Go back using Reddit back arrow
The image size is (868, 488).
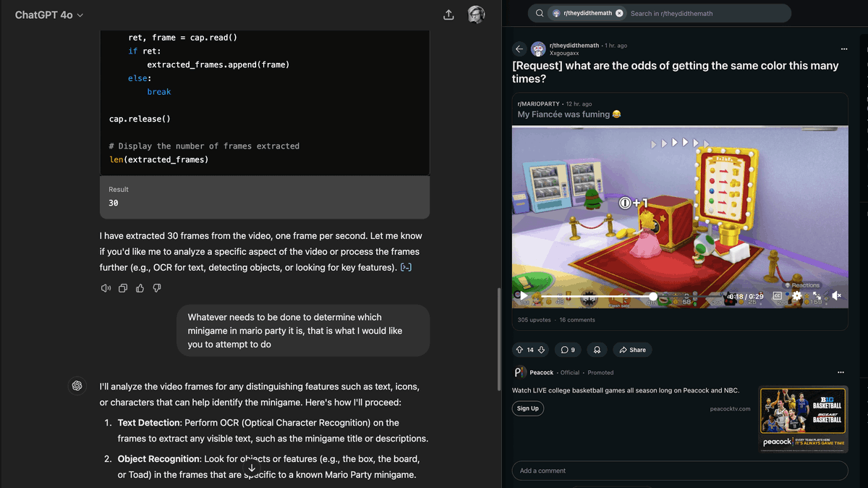[519, 49]
